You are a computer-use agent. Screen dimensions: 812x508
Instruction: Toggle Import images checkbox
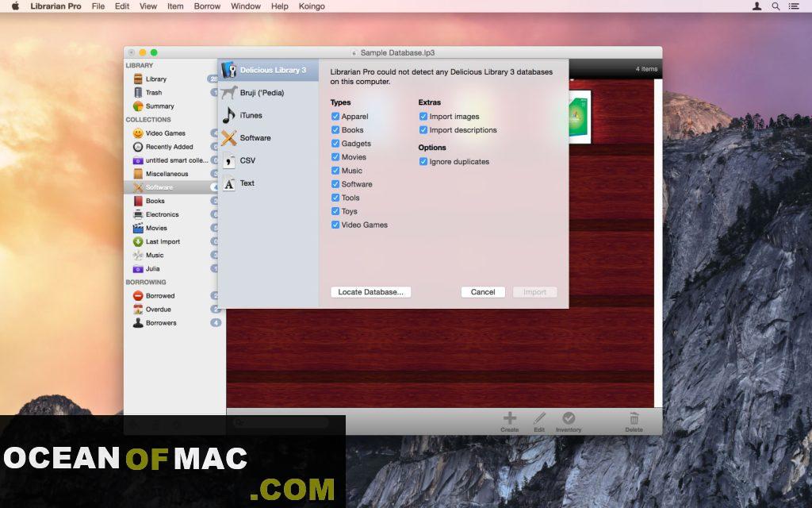[423, 117]
